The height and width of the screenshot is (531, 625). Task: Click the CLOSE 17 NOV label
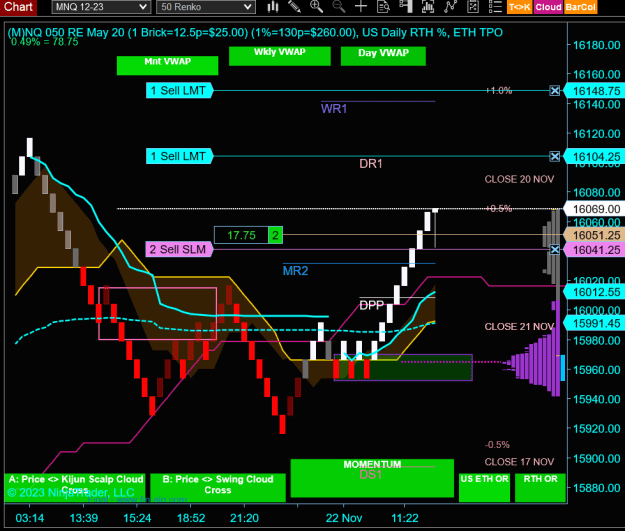click(x=519, y=462)
